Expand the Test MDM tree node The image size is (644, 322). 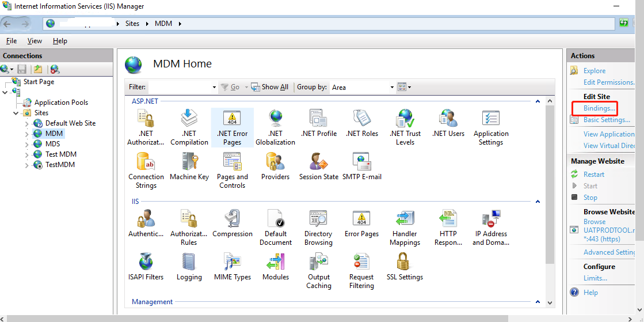point(26,154)
